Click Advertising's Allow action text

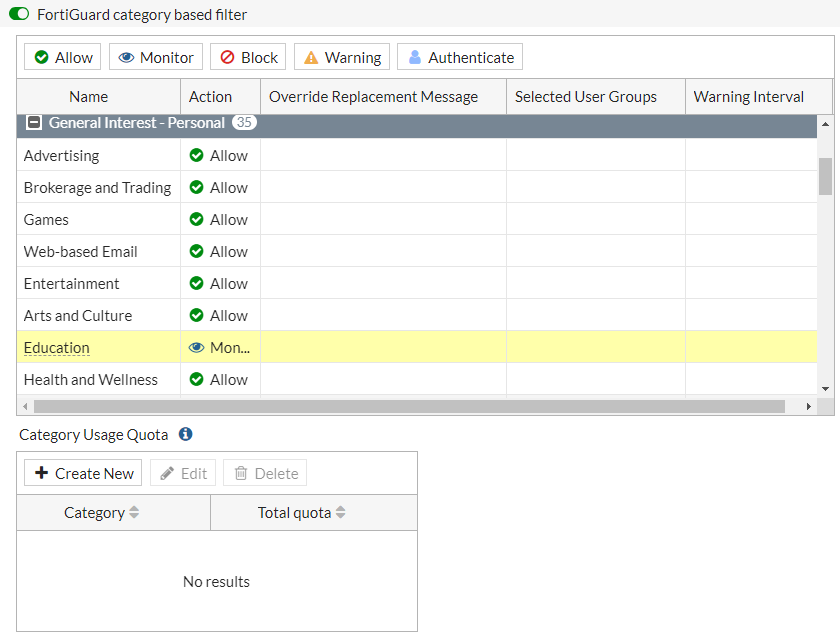pos(229,155)
